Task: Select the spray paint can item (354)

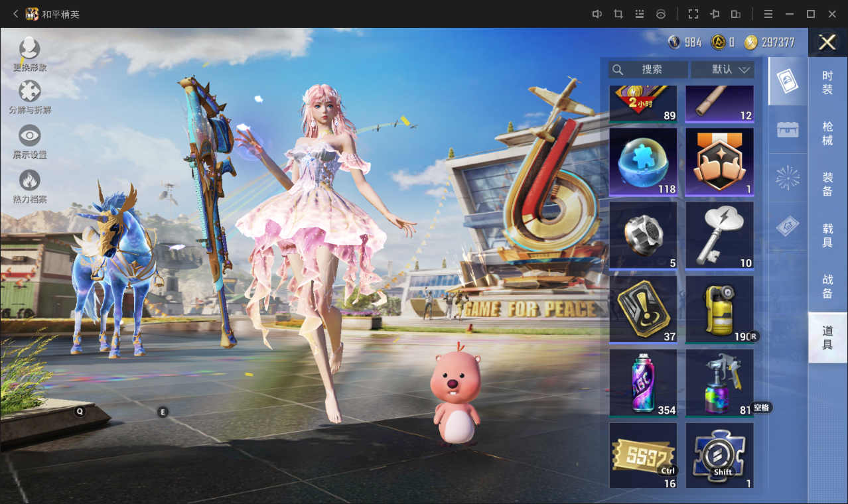Action: (x=643, y=383)
